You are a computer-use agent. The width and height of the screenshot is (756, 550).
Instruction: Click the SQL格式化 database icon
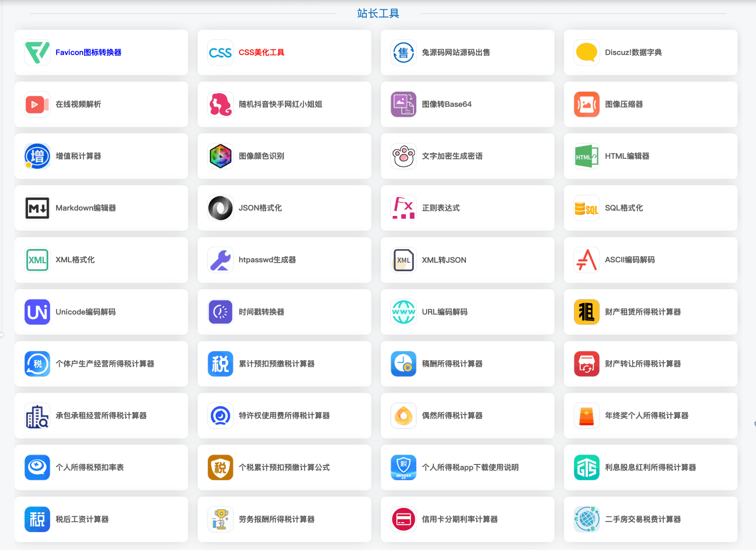[587, 208]
